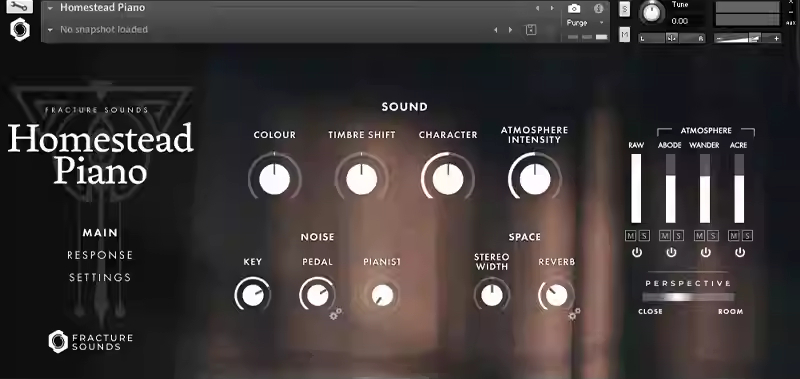Click the PIANIST noise knob
The image size is (800, 379).
382,295
